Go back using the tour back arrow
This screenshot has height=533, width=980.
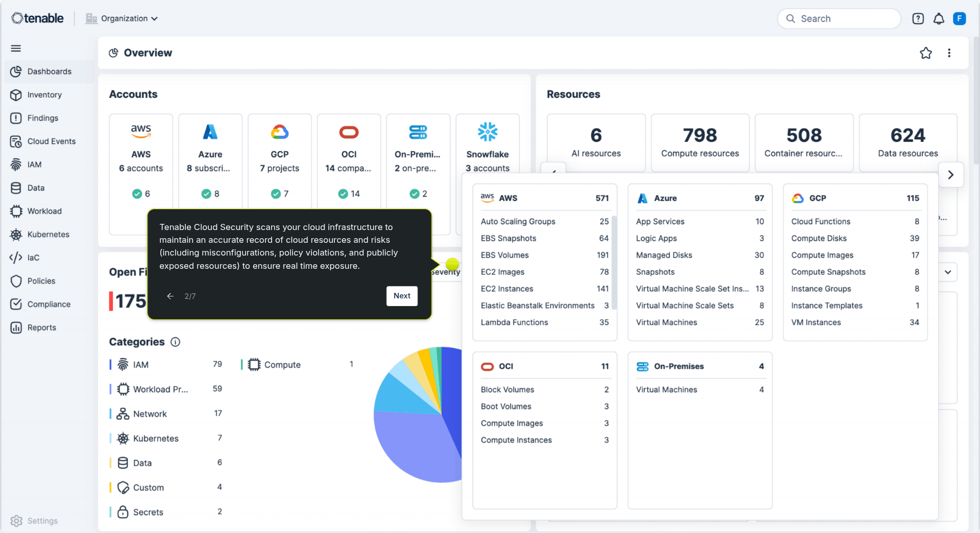pyautogui.click(x=170, y=296)
